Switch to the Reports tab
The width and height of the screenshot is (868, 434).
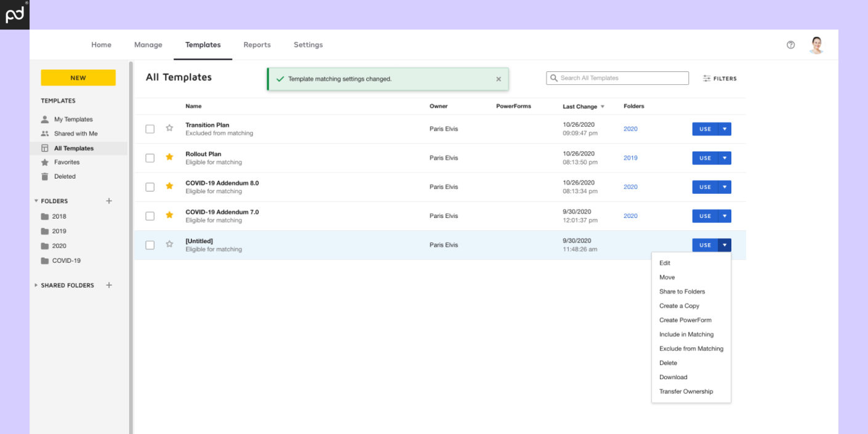click(257, 44)
